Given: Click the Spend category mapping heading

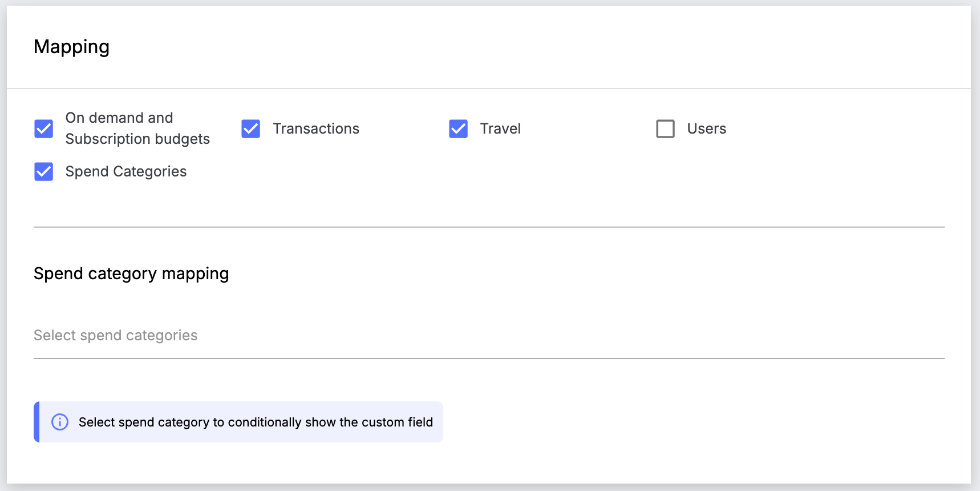Looking at the screenshot, I should (131, 273).
